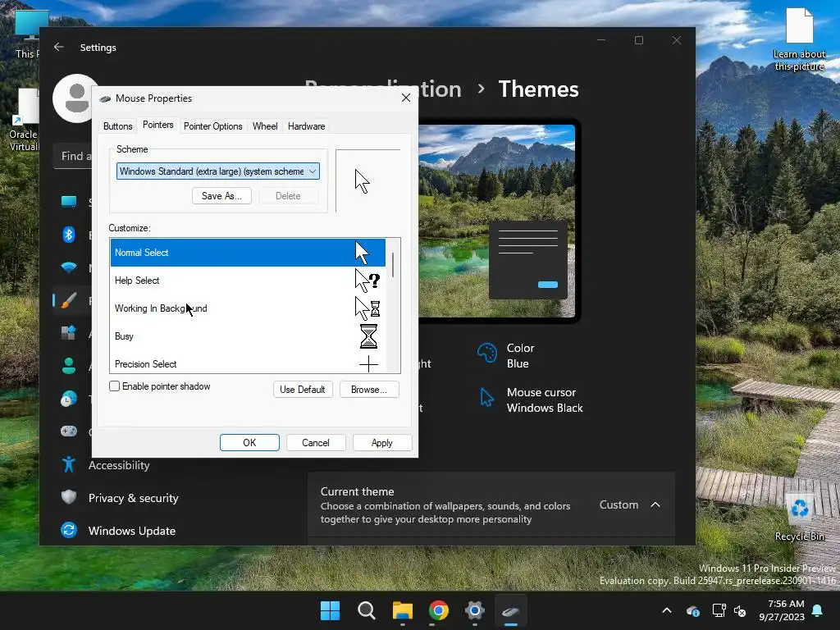This screenshot has height=630, width=840.
Task: Click the Find a setting search box
Action: 73,157
